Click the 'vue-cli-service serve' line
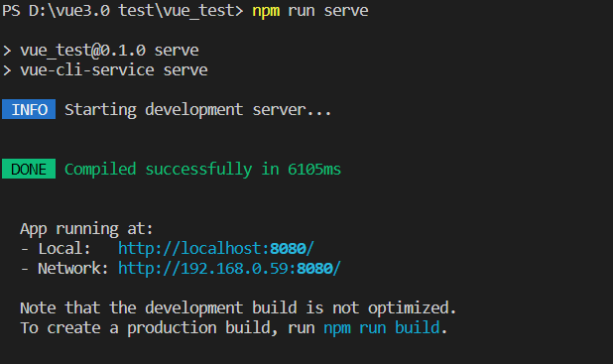Viewport: 613px width, 364px height. 105,70
